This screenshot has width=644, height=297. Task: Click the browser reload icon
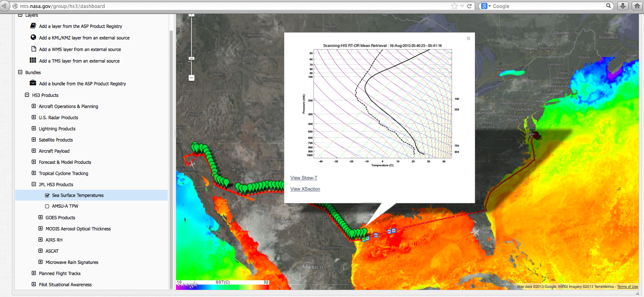click(470, 6)
